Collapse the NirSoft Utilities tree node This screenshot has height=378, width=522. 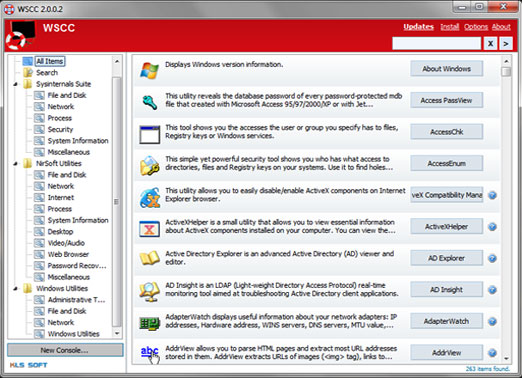pyautogui.click(x=16, y=164)
